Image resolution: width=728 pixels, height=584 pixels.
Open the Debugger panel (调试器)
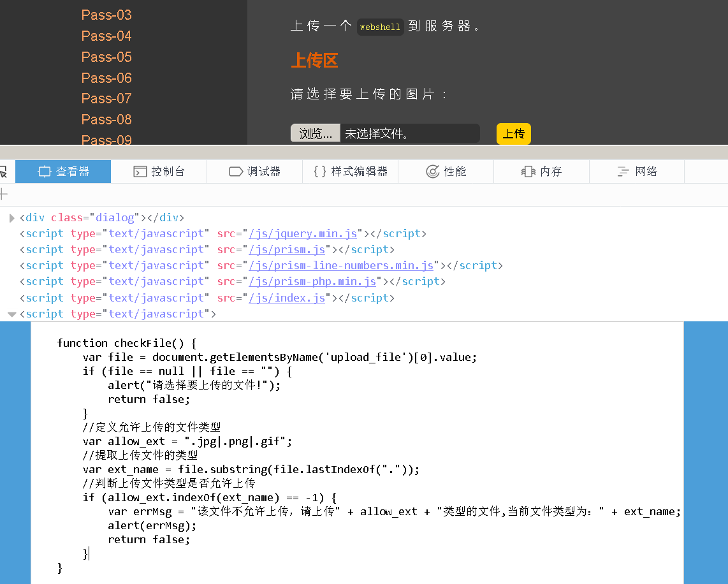254,171
